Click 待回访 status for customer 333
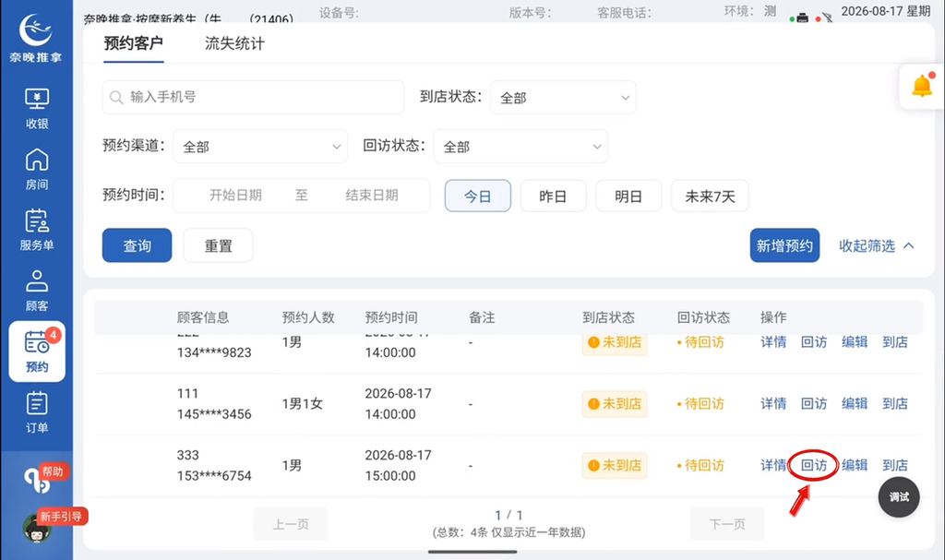 (x=700, y=465)
